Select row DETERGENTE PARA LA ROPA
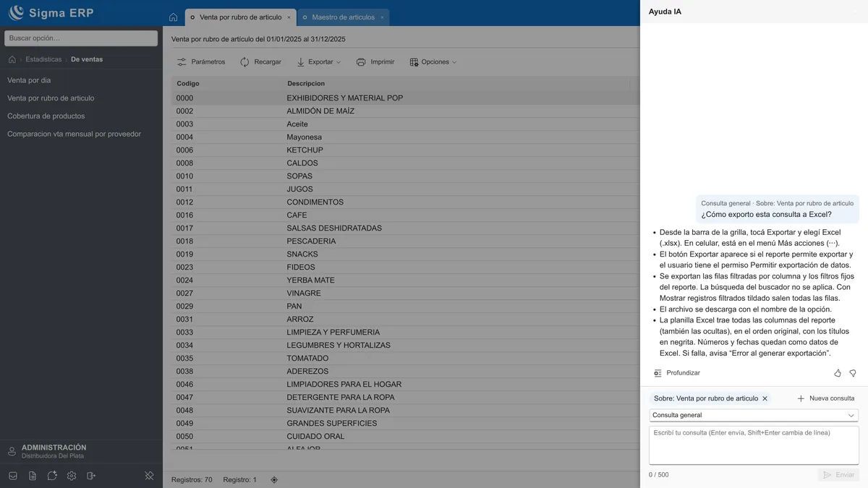 pos(405,397)
